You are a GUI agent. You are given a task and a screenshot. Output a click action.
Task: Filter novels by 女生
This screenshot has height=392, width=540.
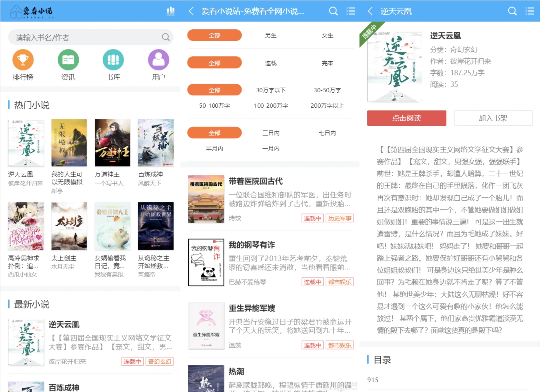[327, 35]
